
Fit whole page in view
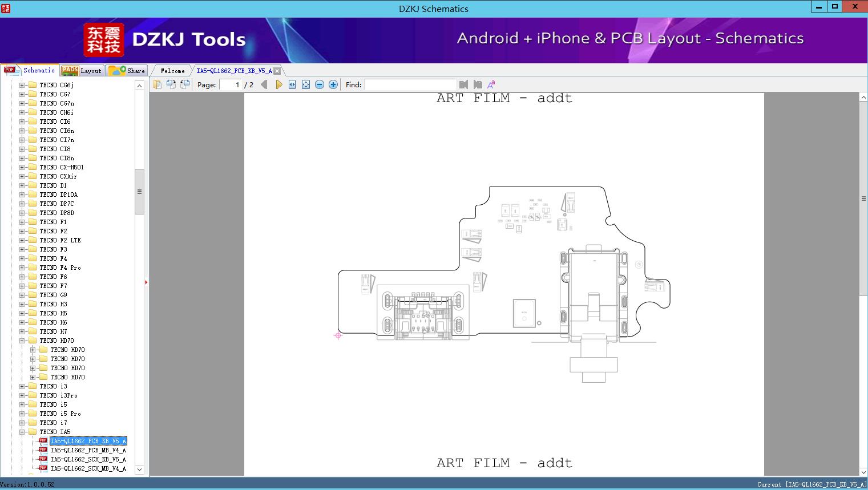click(306, 84)
